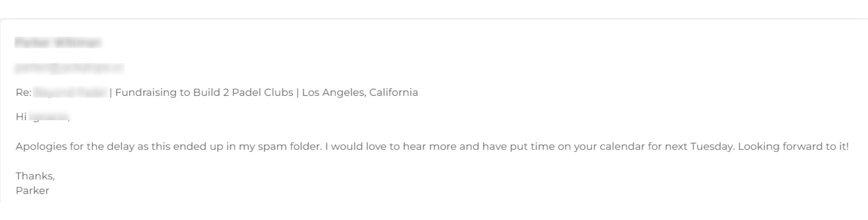868x220 pixels.
Task: Click the blurred company name in subject
Action: (x=70, y=92)
